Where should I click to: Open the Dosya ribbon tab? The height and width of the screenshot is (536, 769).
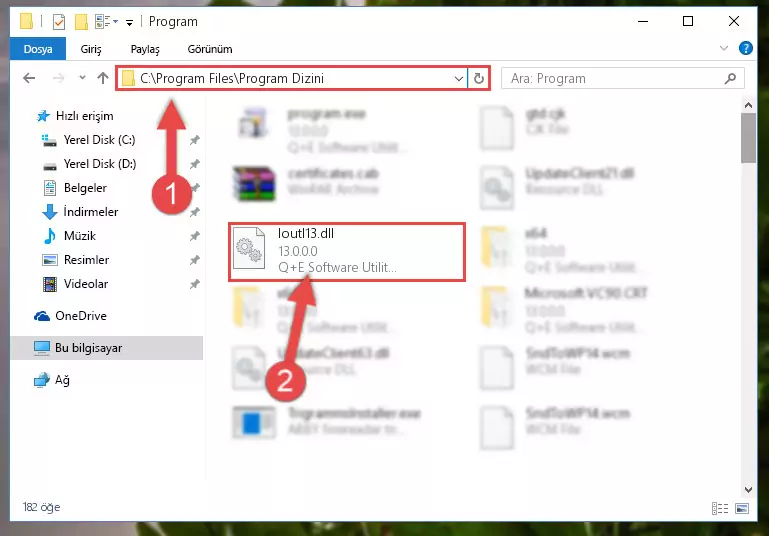tap(38, 49)
